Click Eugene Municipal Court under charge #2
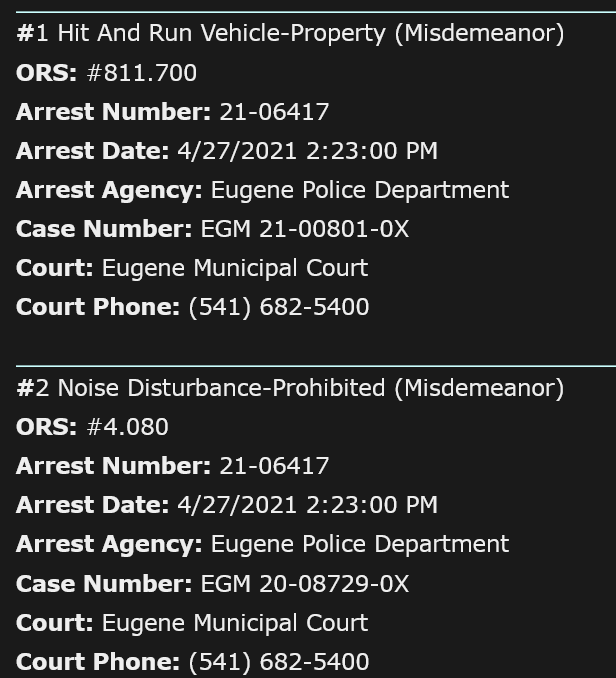This screenshot has width=616, height=678. [x=235, y=623]
